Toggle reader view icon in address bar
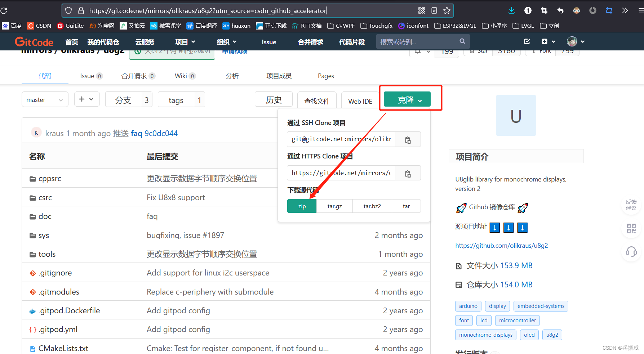The width and height of the screenshot is (644, 354). [x=434, y=10]
